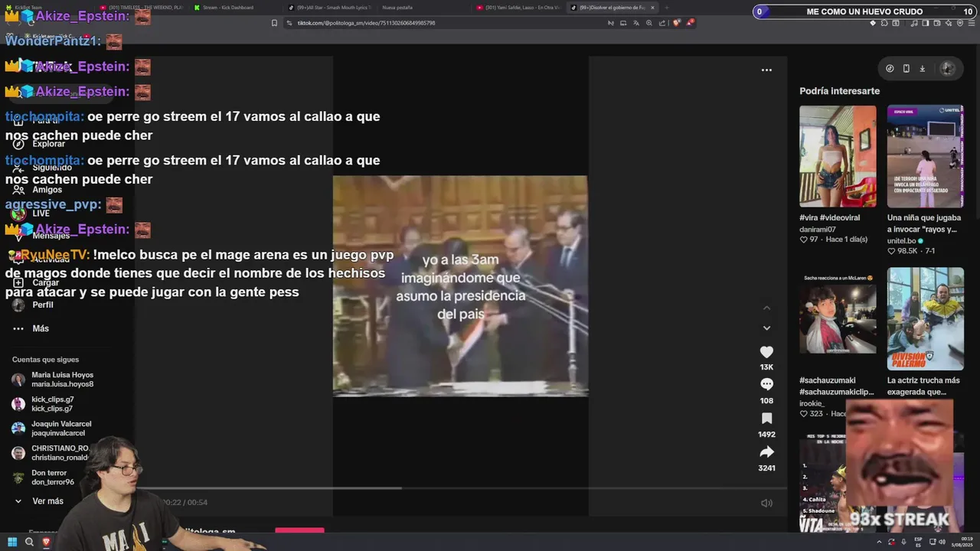Click the 'Podría interesarte' heading
This screenshot has height=551, width=980.
(x=839, y=91)
